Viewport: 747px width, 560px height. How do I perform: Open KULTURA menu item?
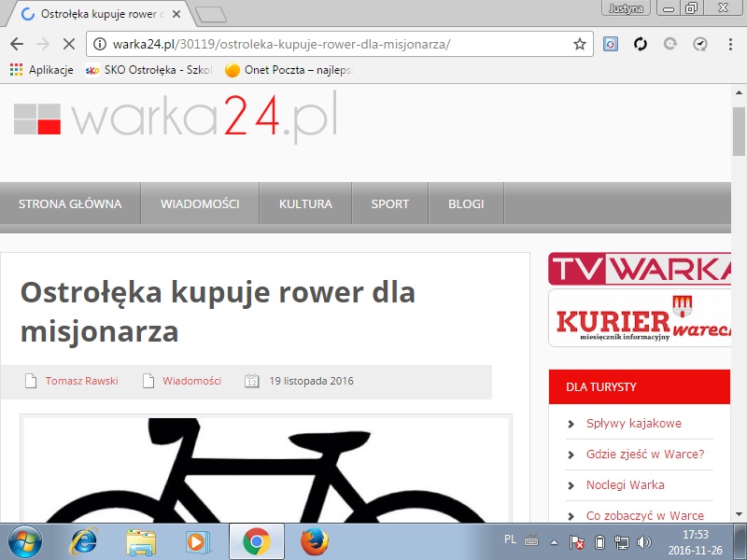(x=305, y=203)
